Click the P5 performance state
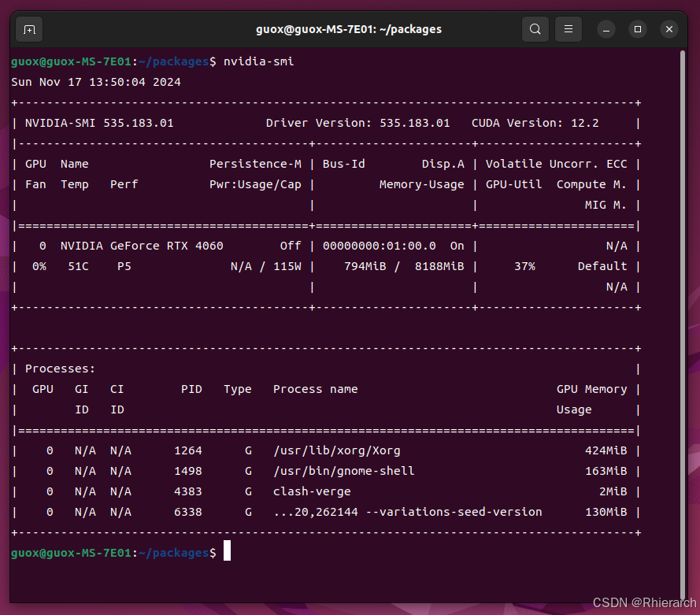The image size is (700, 615). pyautogui.click(x=124, y=266)
